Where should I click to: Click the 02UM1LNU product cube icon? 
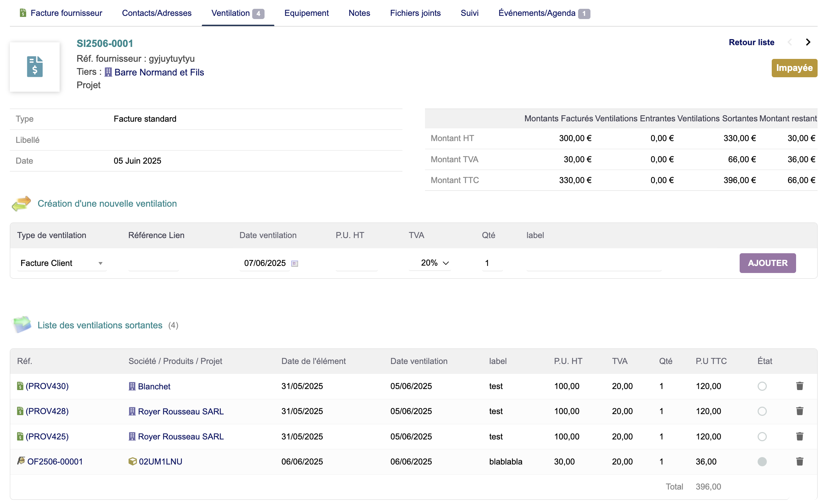click(132, 461)
